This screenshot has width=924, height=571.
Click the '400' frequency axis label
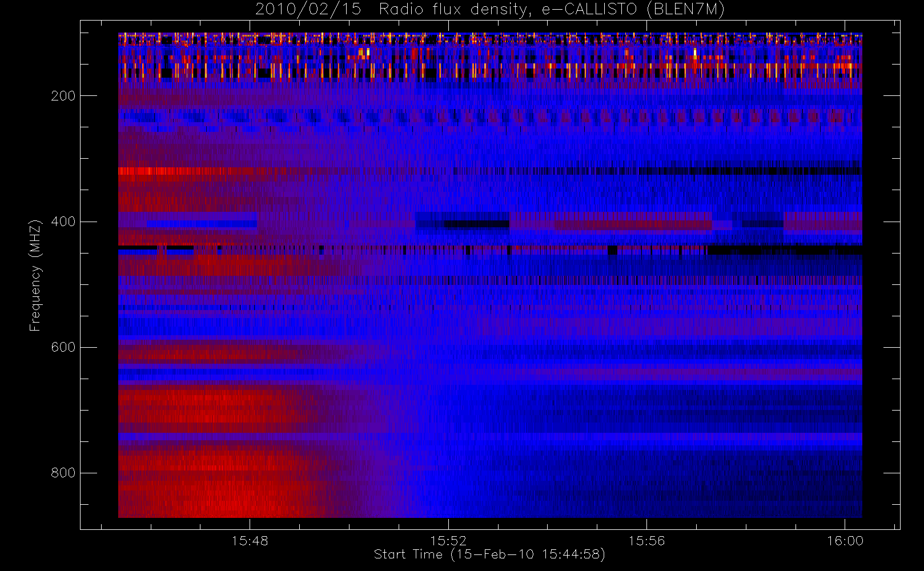click(x=63, y=222)
